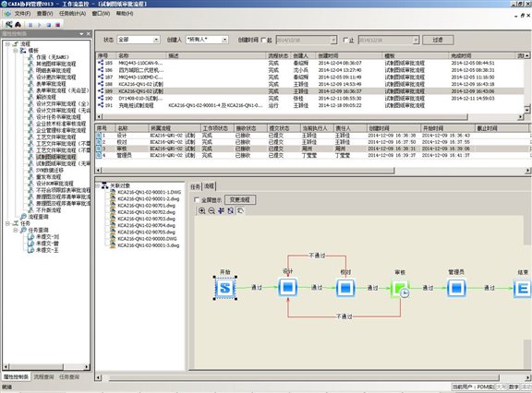Click the 变更流程 button
Viewport: 532px width, 393px height.
point(240,200)
